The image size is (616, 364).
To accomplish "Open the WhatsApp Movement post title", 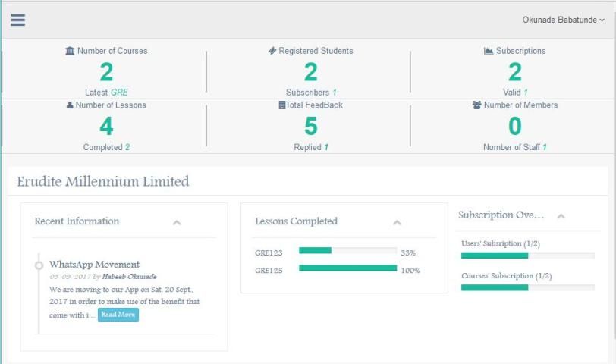I will tap(94, 265).
